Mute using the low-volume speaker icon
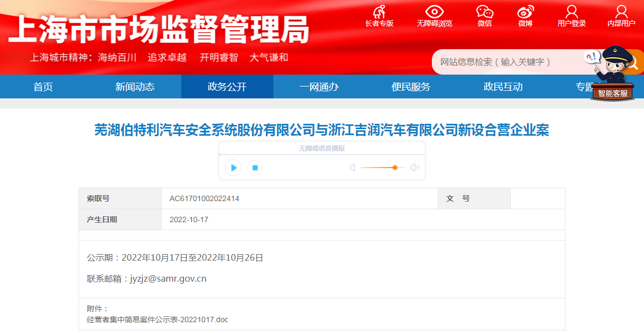This screenshot has height=333, width=644. click(x=352, y=168)
